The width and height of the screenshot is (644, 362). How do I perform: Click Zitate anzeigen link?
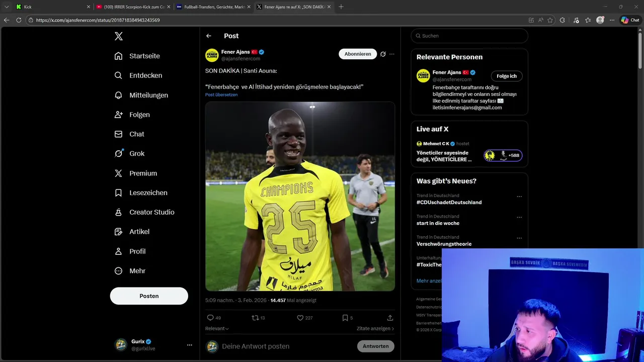(x=375, y=329)
